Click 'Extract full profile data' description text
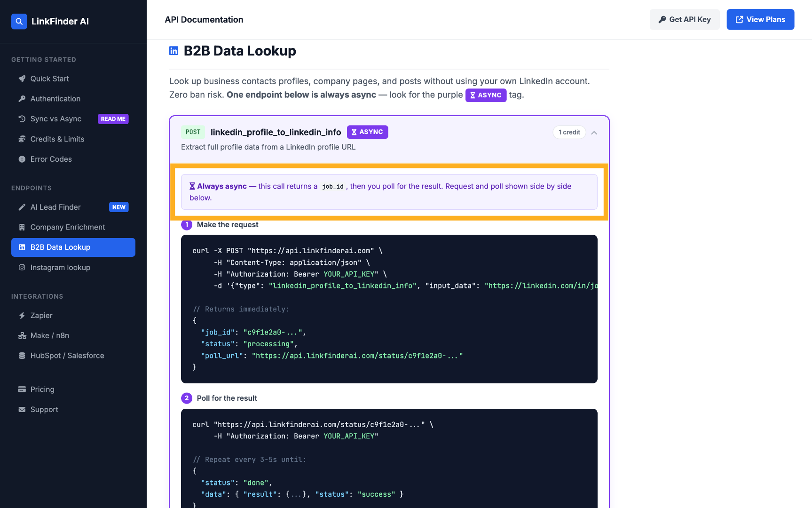The image size is (812, 508). click(268, 147)
